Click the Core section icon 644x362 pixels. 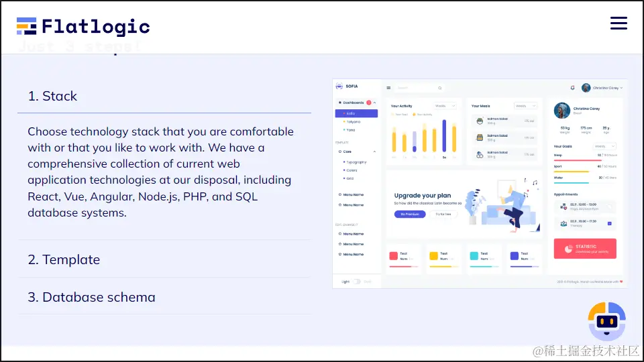(x=340, y=152)
